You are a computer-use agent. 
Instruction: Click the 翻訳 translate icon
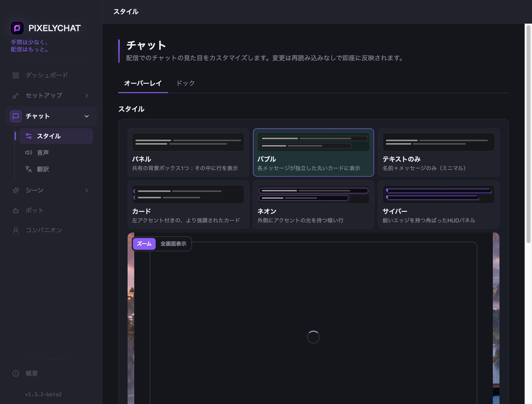pos(29,169)
